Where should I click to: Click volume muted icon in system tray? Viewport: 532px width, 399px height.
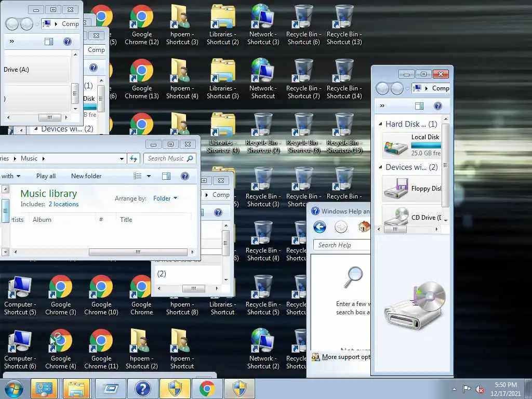click(480, 390)
